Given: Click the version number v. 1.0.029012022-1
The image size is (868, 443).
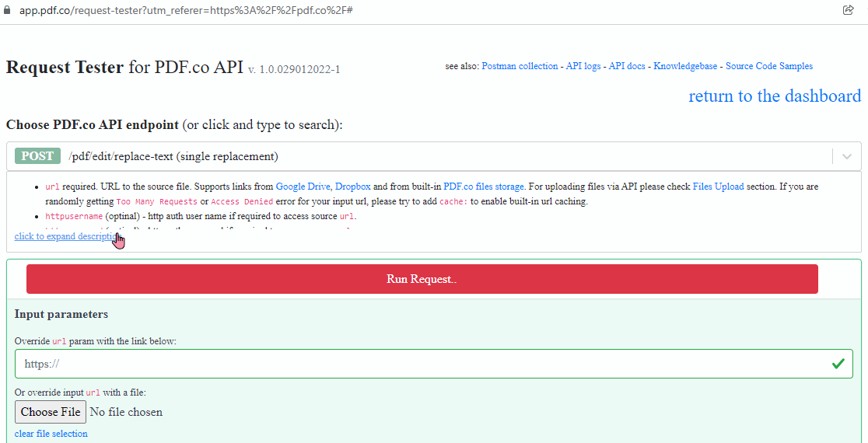Looking at the screenshot, I should (x=294, y=69).
